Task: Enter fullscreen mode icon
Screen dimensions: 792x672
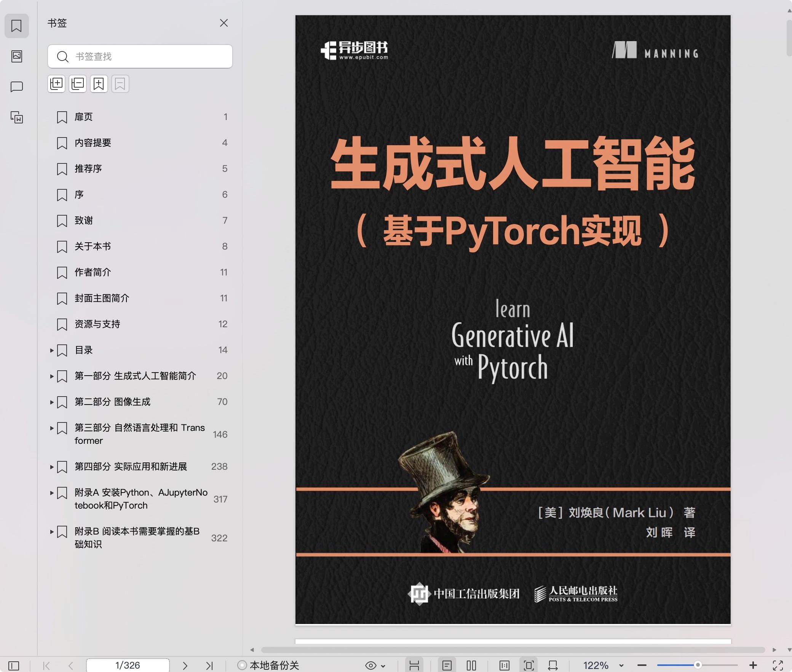Action: point(778,666)
